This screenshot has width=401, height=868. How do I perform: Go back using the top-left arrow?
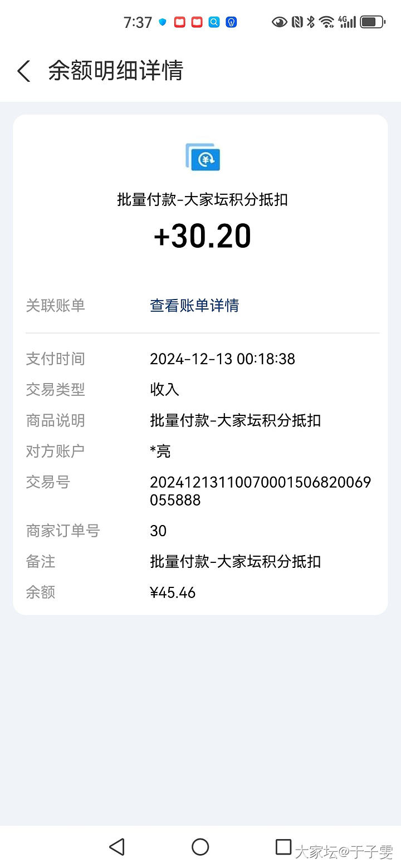pyautogui.click(x=23, y=71)
